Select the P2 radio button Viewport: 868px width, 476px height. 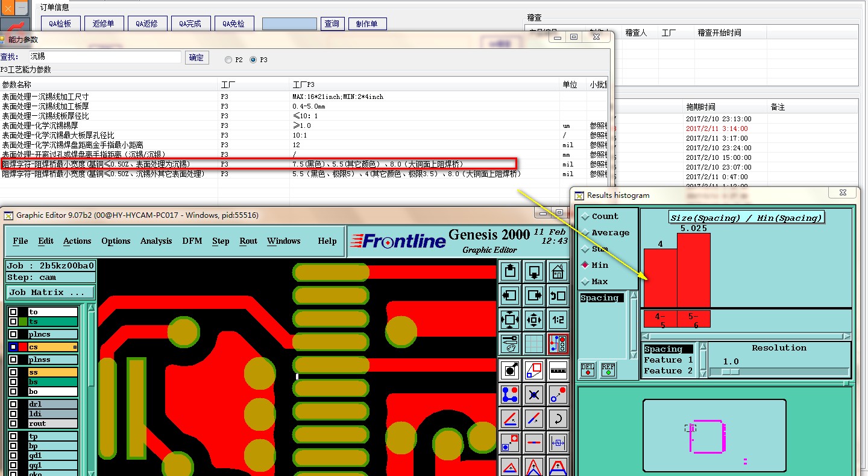pyautogui.click(x=228, y=60)
